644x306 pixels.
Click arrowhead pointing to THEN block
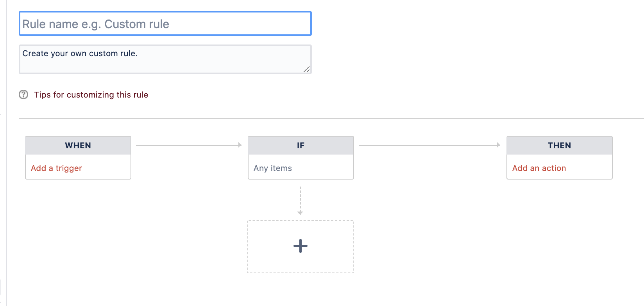pyautogui.click(x=498, y=145)
